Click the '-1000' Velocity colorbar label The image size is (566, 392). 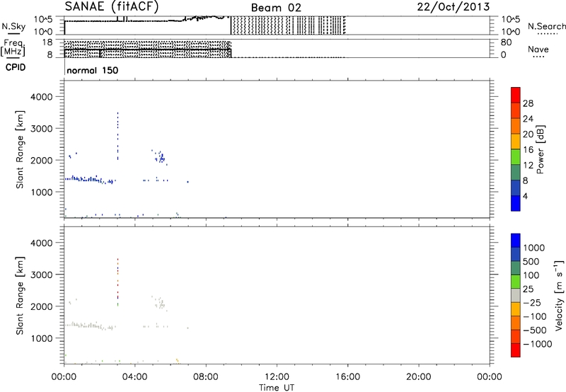coord(538,344)
